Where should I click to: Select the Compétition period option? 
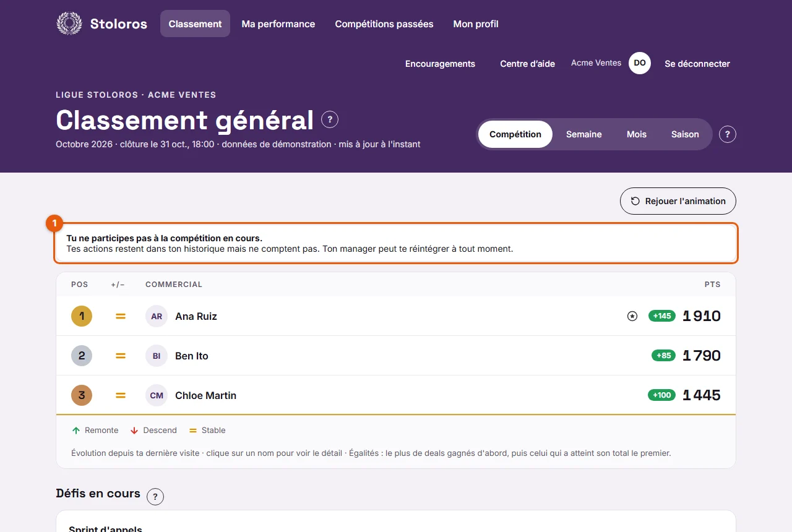click(x=515, y=134)
